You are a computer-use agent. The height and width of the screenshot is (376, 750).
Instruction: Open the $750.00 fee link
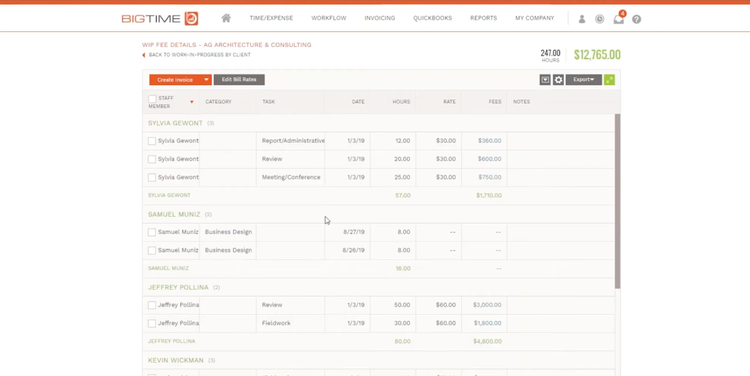[490, 177]
